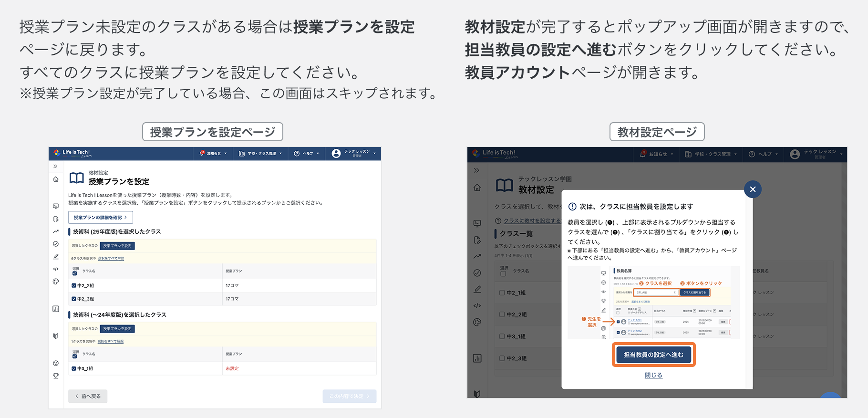The height and width of the screenshot is (418, 868).
Task: Click monitor icon in 授業プランを設定 page sidebar
Action: [x=56, y=206]
